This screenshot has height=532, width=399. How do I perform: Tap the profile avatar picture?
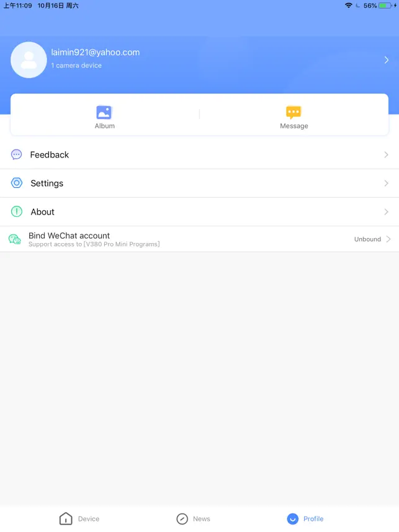click(x=29, y=60)
